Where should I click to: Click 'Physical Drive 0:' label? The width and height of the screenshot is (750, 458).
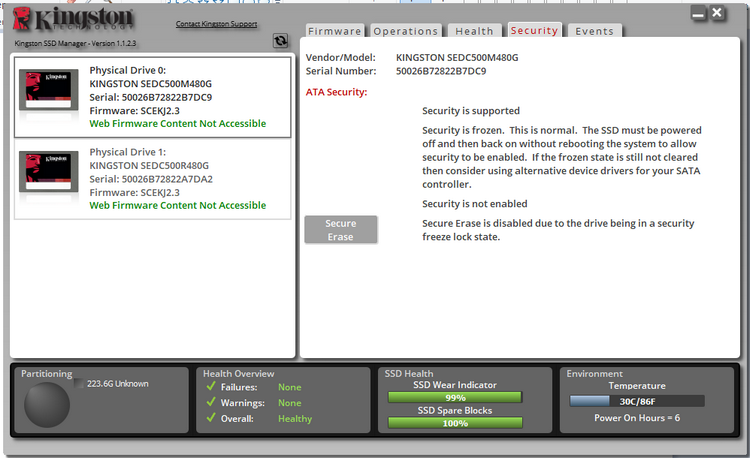coord(128,70)
